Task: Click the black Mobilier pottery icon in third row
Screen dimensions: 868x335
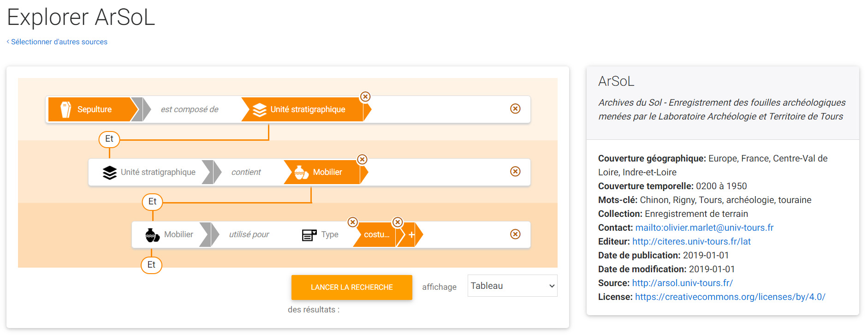Action: 152,235
